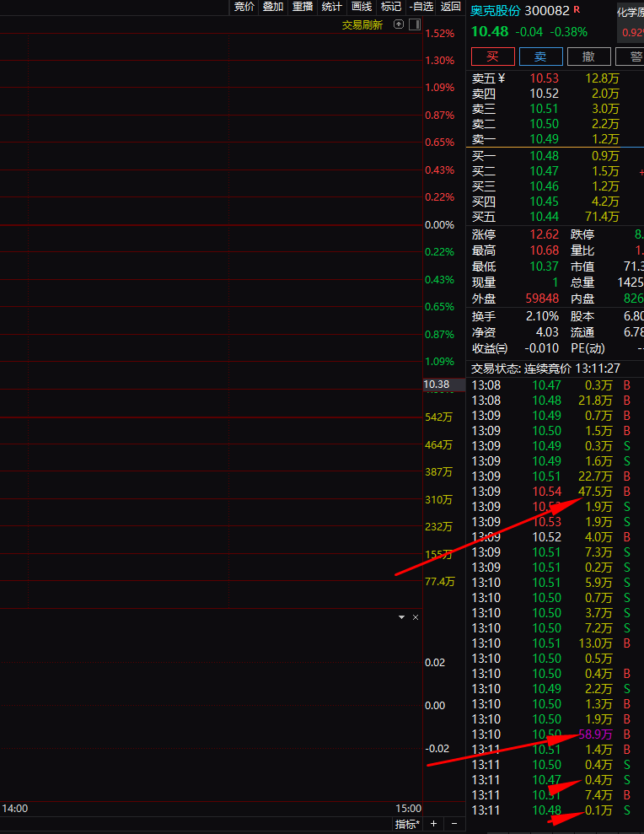
Task: Select the 卖四 price 10.52
Action: (x=544, y=94)
